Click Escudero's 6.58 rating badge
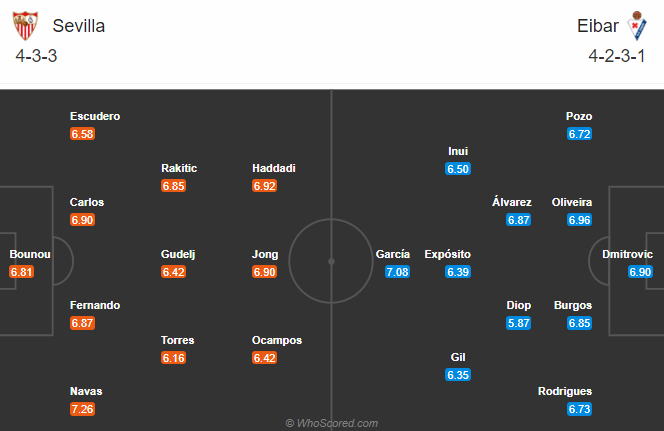Image resolution: width=664 pixels, height=431 pixels. 82,134
